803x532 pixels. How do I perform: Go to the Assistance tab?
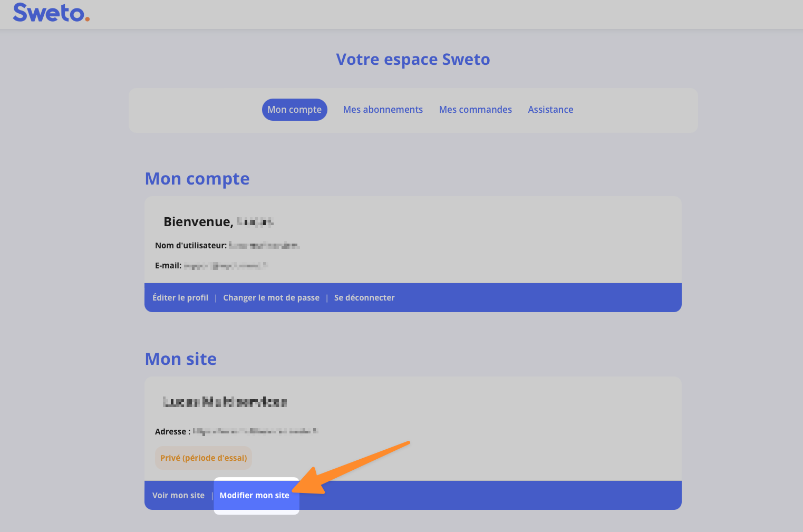[550, 110]
